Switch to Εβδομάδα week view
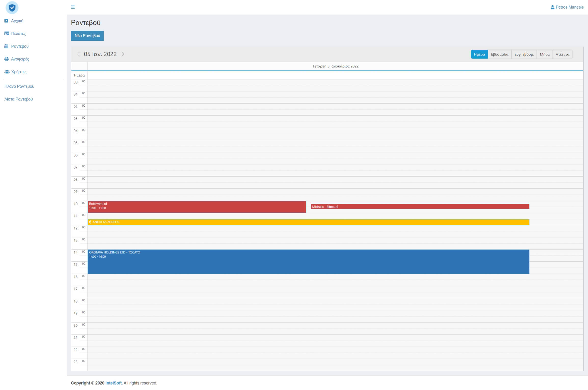The height and width of the screenshot is (390, 588). point(499,55)
